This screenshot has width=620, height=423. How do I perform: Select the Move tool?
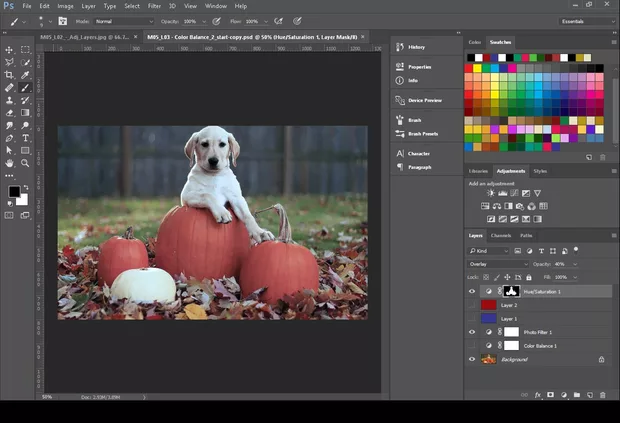click(9, 49)
